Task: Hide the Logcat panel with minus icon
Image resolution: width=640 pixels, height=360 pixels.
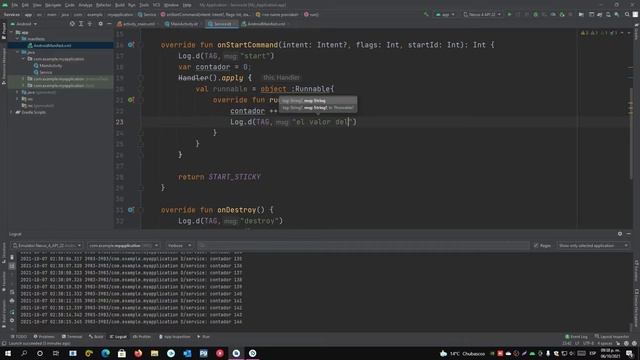Action: point(629,234)
